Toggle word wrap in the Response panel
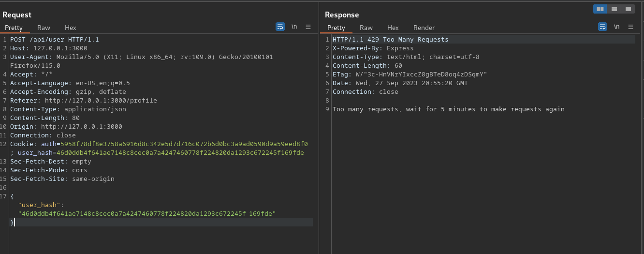 coord(602,27)
